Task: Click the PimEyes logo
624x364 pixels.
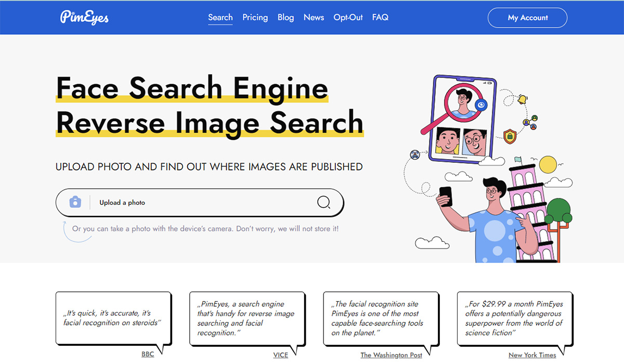Action: click(x=84, y=17)
